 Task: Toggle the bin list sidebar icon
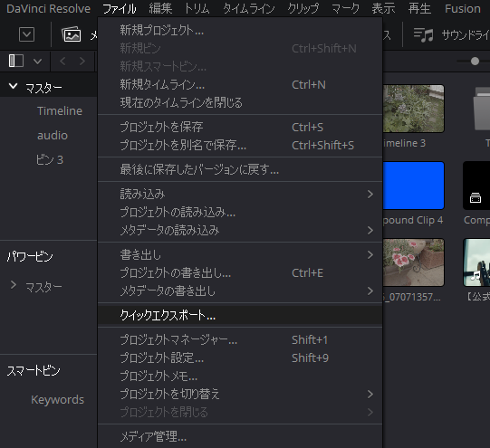pyautogui.click(x=16, y=61)
